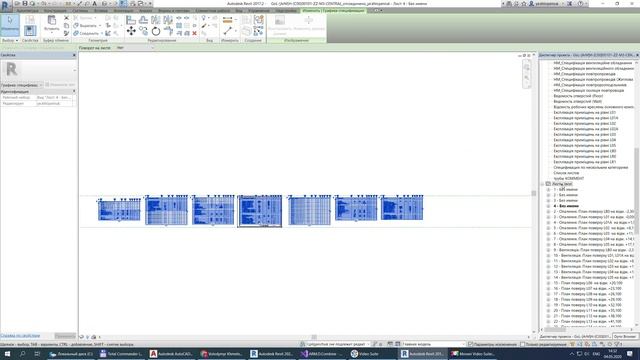Open Movavi Video Suite taskbar item
The width and height of the screenshot is (640, 360).
[473, 354]
